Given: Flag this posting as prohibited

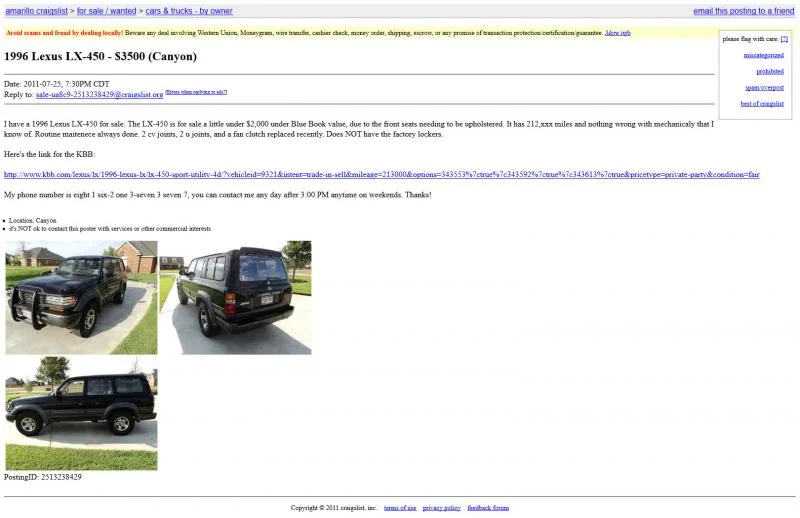Looking at the screenshot, I should (770, 71).
